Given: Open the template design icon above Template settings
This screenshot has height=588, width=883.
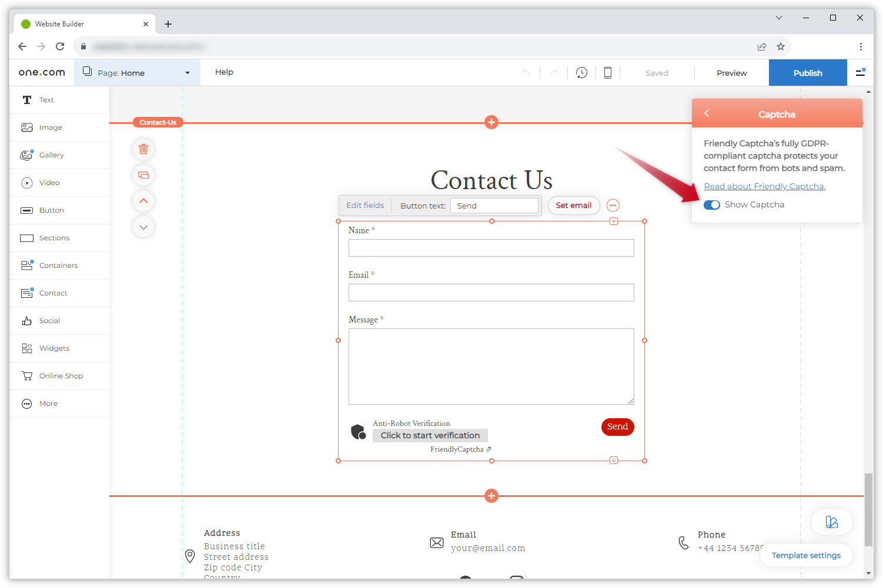Looking at the screenshot, I should tap(831, 522).
